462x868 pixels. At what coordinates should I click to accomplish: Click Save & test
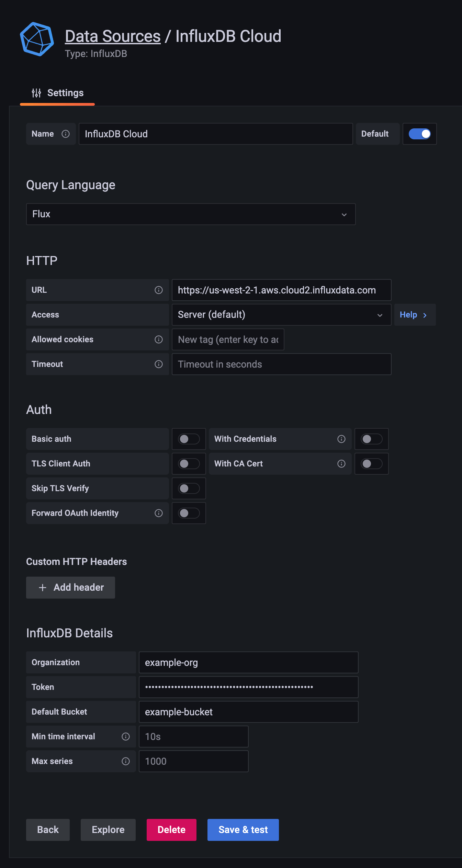pyautogui.click(x=243, y=830)
